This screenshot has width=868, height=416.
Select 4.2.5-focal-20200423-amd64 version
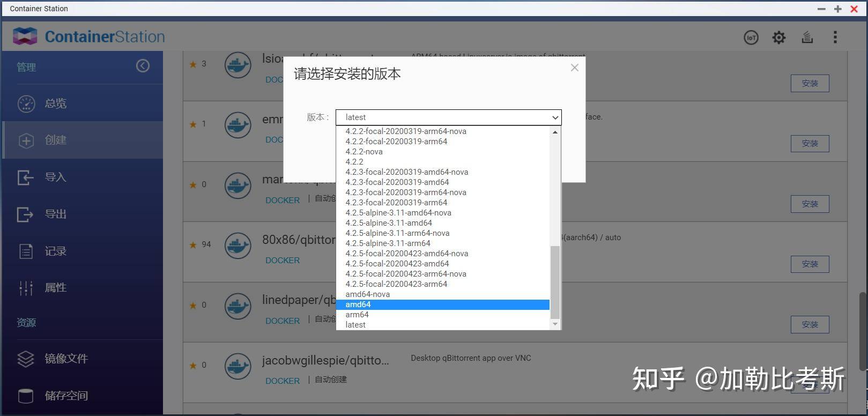pos(443,264)
